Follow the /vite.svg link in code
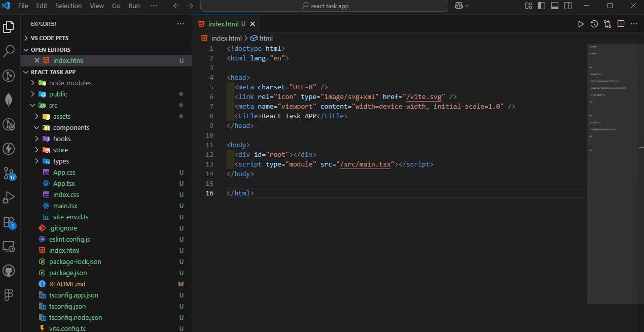This screenshot has width=644, height=332. click(x=424, y=96)
